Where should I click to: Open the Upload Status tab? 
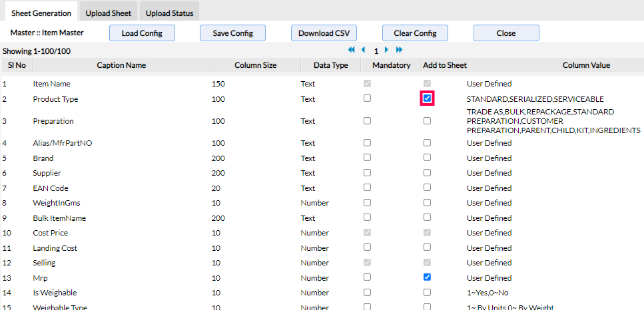169,13
